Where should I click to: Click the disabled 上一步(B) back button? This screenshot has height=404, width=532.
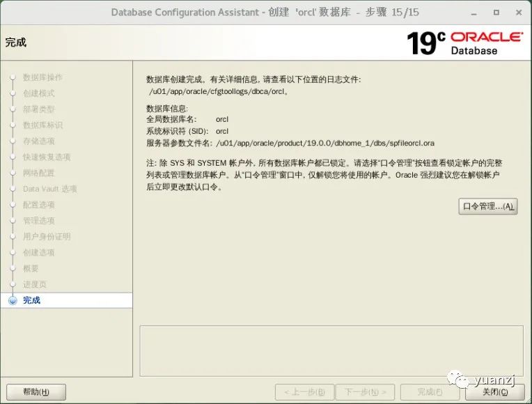305,391
